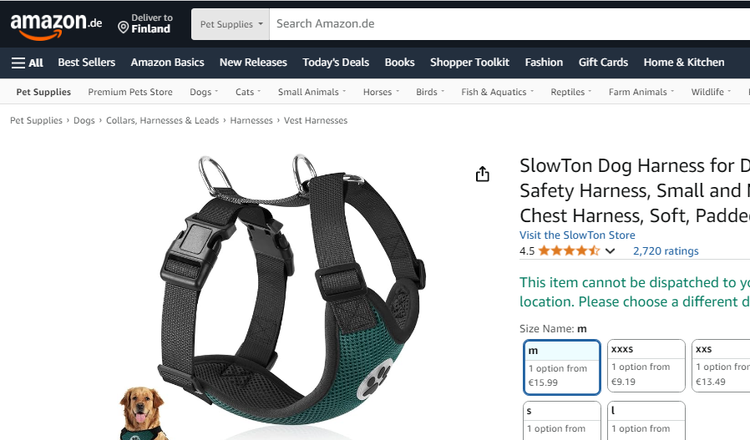The width and height of the screenshot is (750, 440).
Task: Select size l option
Action: click(x=646, y=421)
